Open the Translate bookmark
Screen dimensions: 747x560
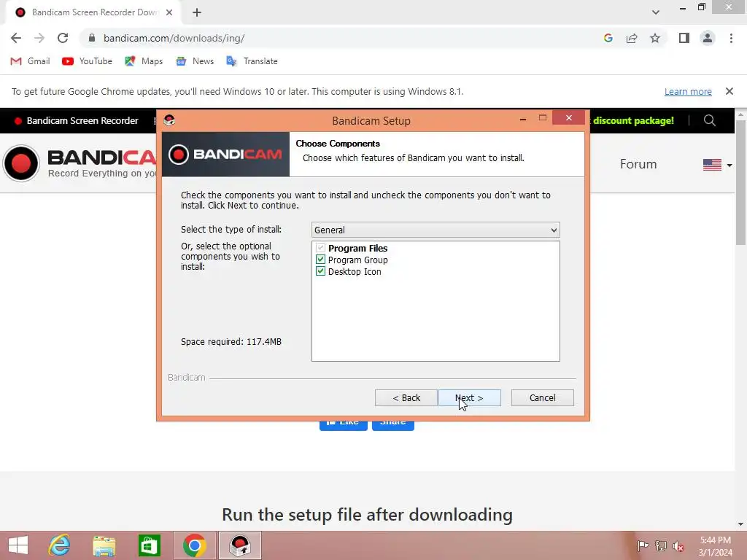(252, 61)
